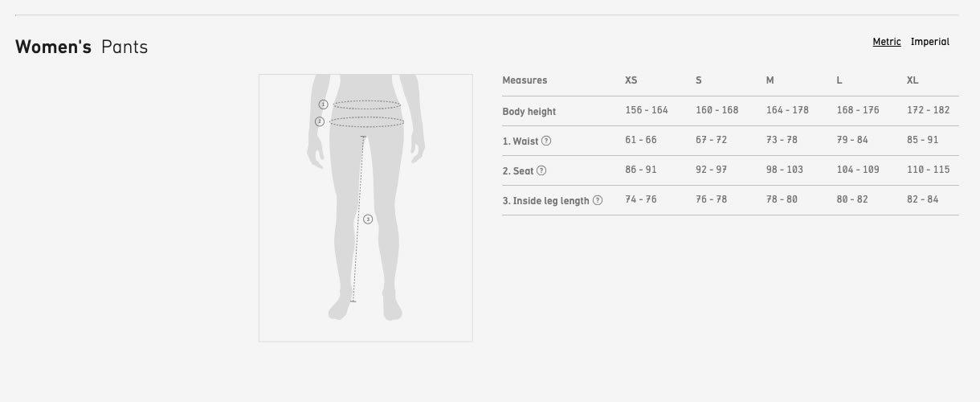Click the 3. Inside leg length label

[x=545, y=200]
